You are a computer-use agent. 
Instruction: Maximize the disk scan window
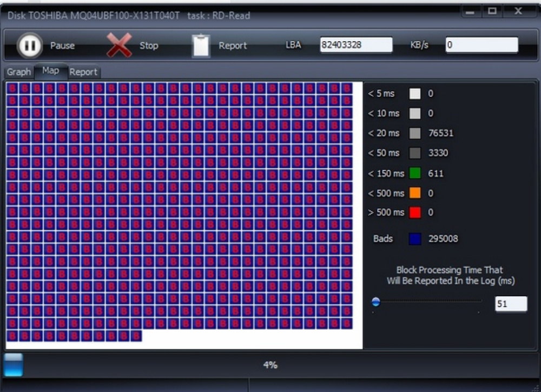(x=492, y=11)
